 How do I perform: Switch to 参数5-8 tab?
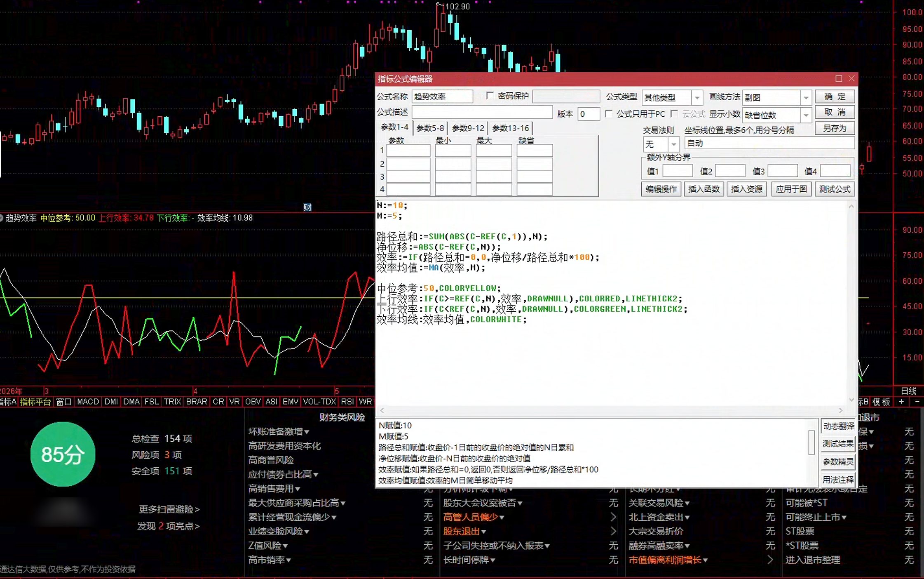click(430, 128)
